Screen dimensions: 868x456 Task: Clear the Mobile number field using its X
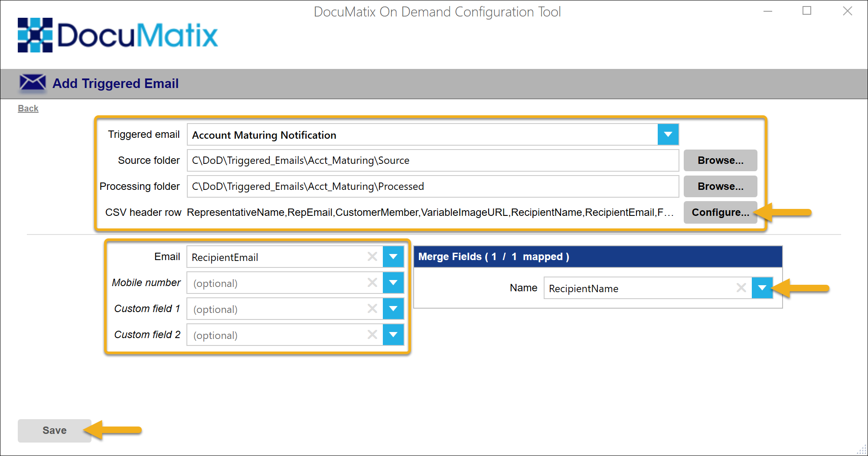tap(372, 283)
